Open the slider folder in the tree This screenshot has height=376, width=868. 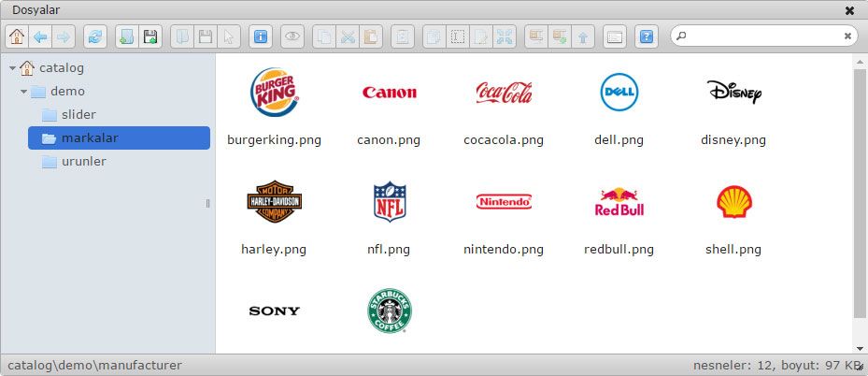(x=78, y=115)
